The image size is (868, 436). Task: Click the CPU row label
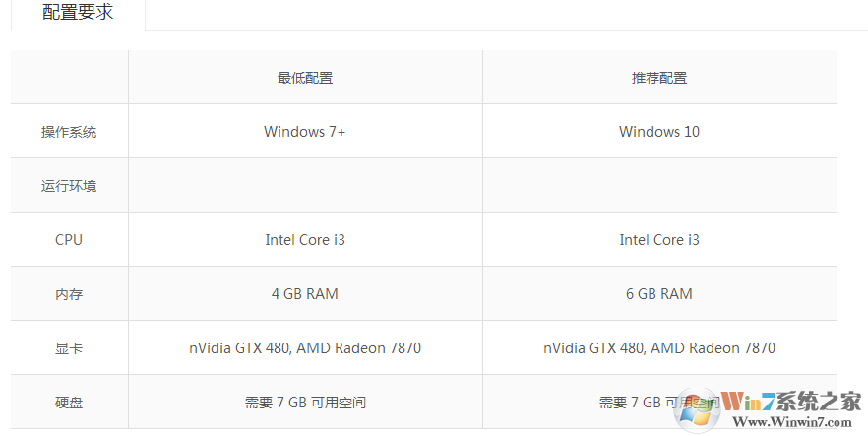(69, 240)
